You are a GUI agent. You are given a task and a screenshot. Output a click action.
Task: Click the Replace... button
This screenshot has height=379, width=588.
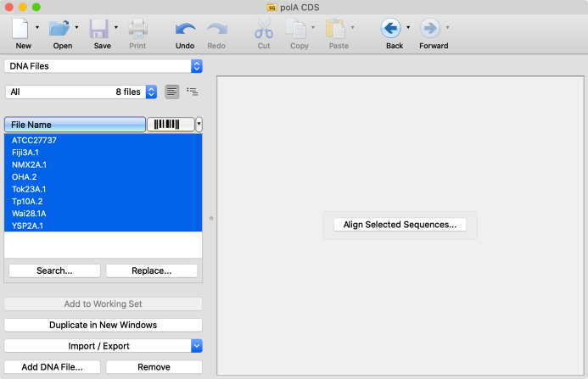point(152,270)
